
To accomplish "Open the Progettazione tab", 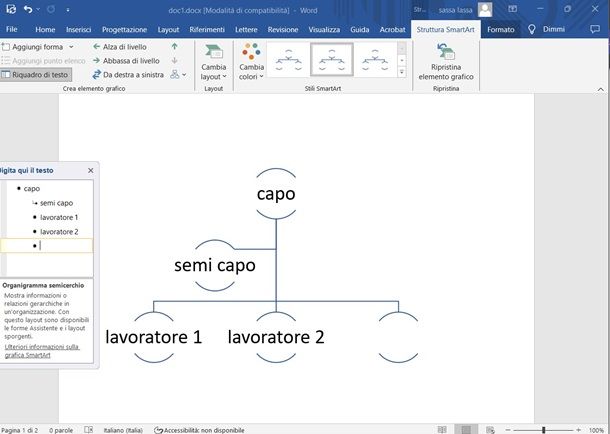I will pos(124,30).
